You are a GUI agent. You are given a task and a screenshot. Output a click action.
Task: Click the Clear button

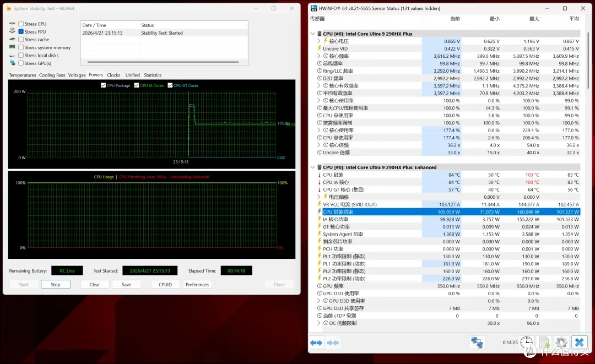(95, 284)
